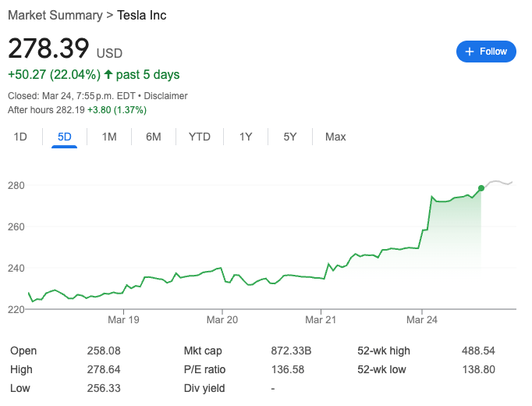The image size is (532, 406).
Task: Click the Mar 24 axis label
Action: pyautogui.click(x=422, y=320)
